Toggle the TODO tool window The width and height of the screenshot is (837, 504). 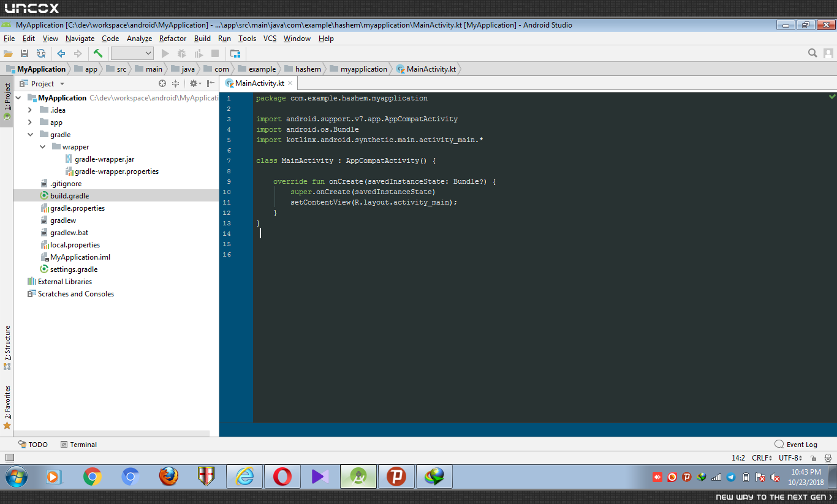coord(33,445)
